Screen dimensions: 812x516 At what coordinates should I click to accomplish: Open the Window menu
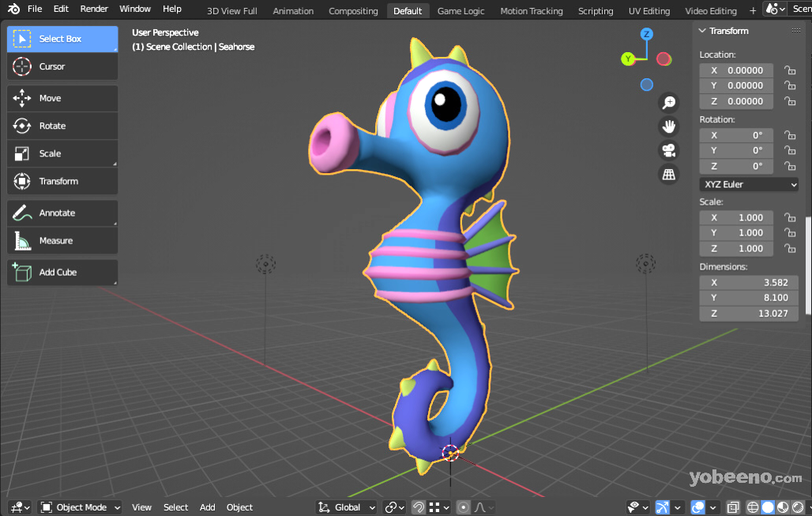tap(134, 9)
